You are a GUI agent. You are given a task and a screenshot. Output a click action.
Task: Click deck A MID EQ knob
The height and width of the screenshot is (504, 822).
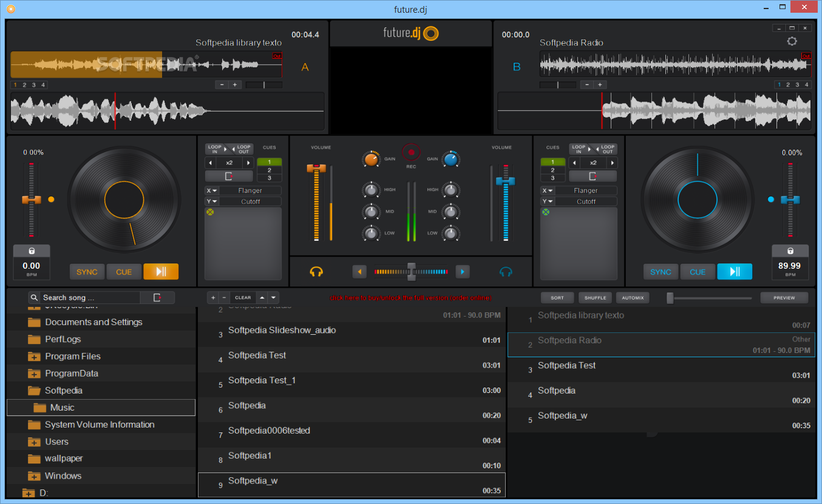coord(371,212)
